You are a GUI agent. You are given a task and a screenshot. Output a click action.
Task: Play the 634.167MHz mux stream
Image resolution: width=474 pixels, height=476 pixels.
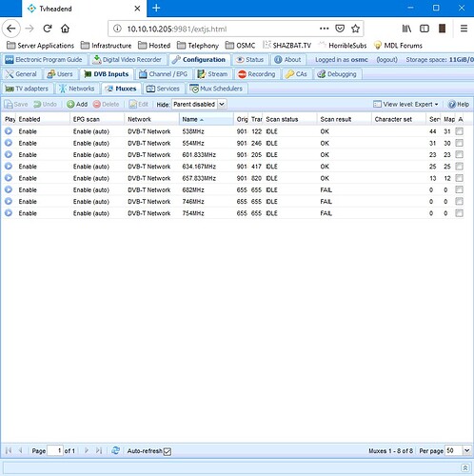pyautogui.click(x=9, y=167)
